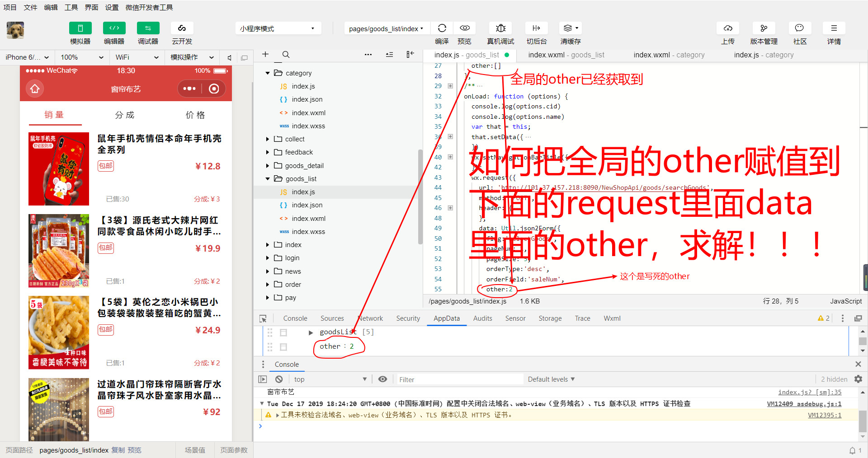Open the top context dropdown

click(x=330, y=379)
